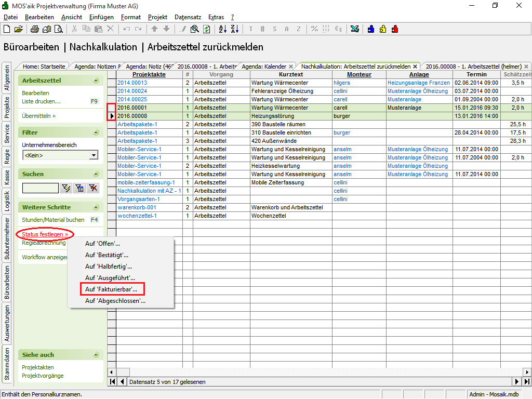Screen dimensions: 532x399
Task: Select Auf 'Fakturierbar' from the status menu
Action: pos(112,288)
